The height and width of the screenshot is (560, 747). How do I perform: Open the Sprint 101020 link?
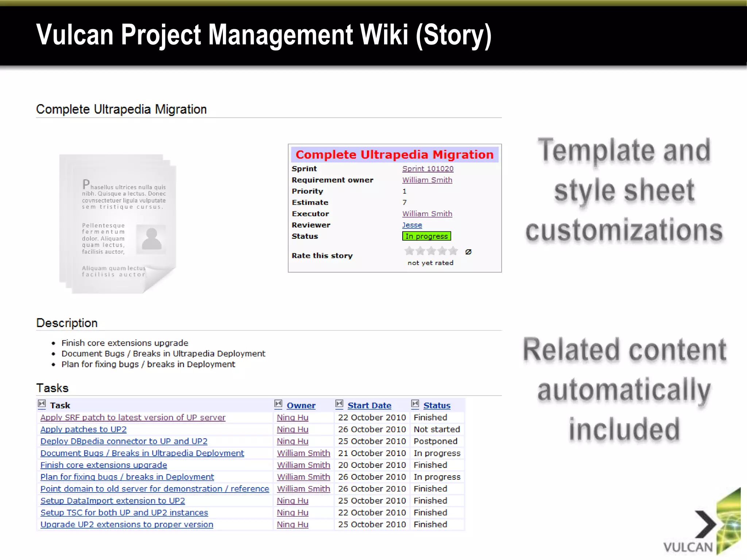pyautogui.click(x=427, y=169)
